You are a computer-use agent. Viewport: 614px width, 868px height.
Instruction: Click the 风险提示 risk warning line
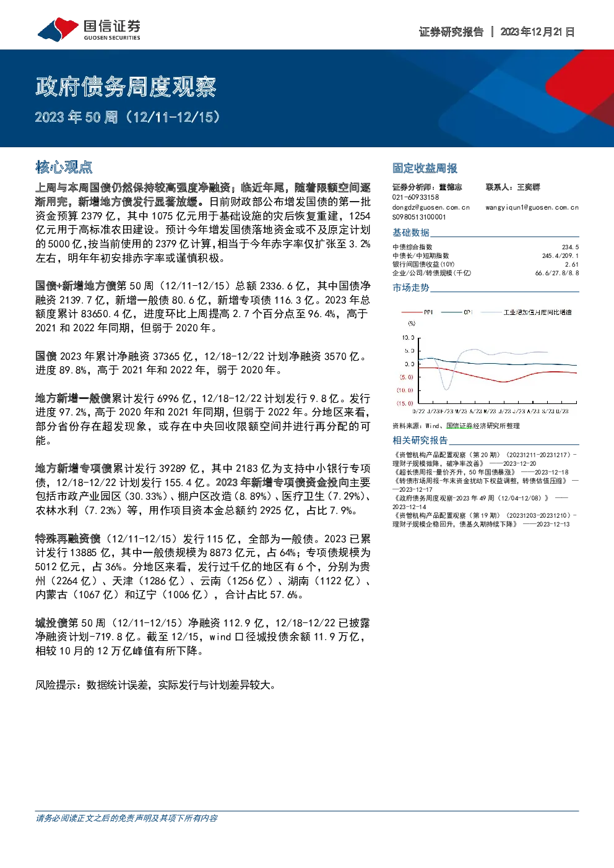click(x=156, y=685)
